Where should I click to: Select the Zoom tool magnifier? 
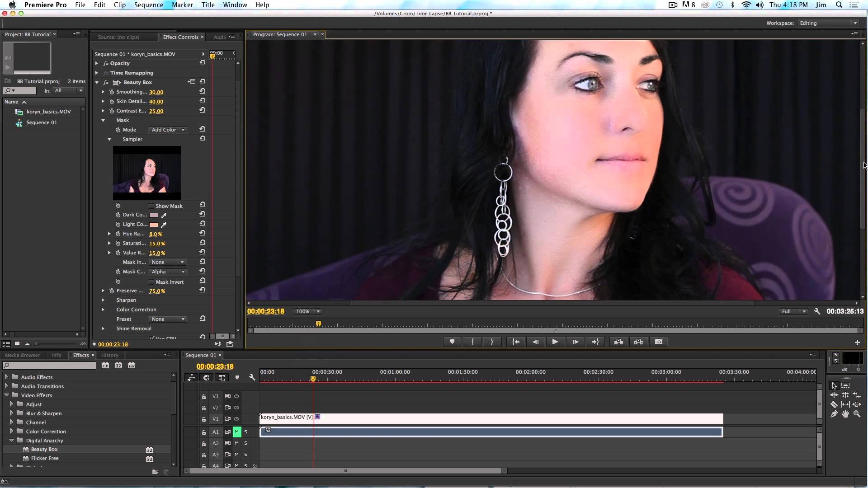[x=857, y=414]
